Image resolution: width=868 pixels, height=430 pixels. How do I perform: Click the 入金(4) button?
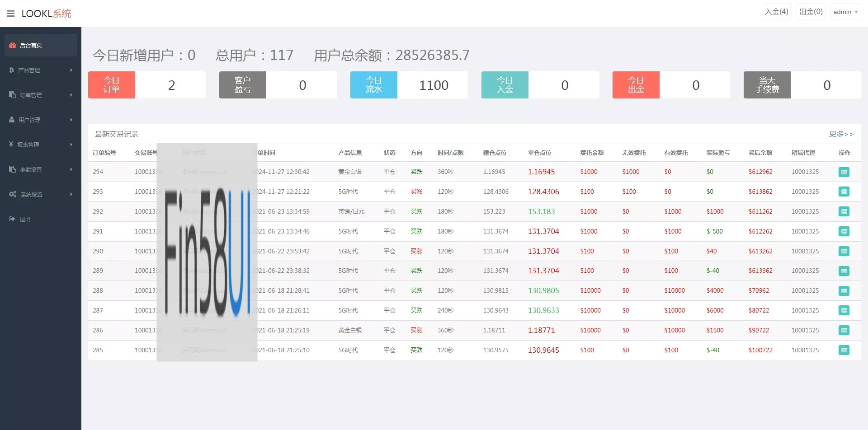pos(776,12)
